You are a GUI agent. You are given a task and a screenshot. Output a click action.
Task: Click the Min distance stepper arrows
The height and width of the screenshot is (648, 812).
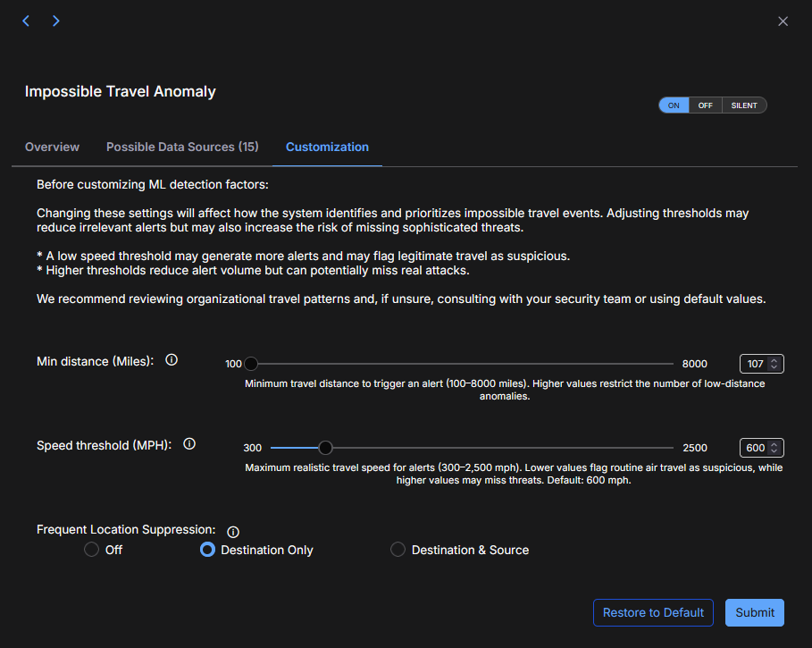click(774, 364)
